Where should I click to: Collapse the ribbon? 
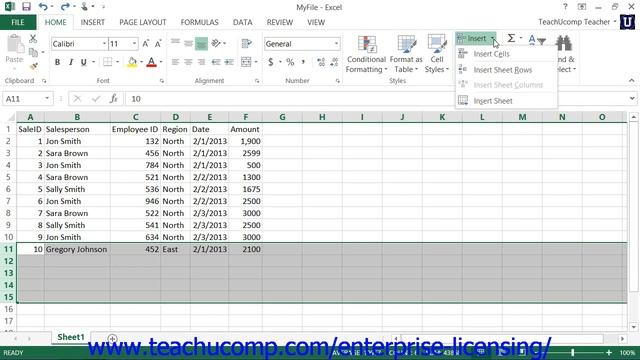tap(631, 80)
